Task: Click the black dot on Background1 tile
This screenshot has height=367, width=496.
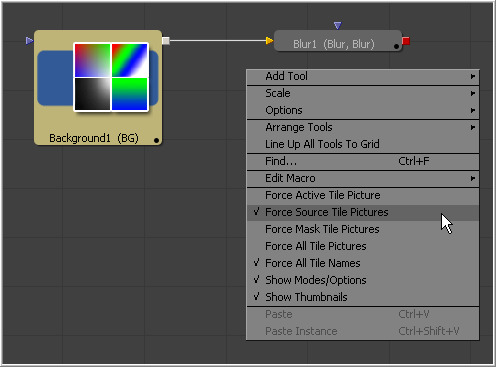Action: point(156,140)
